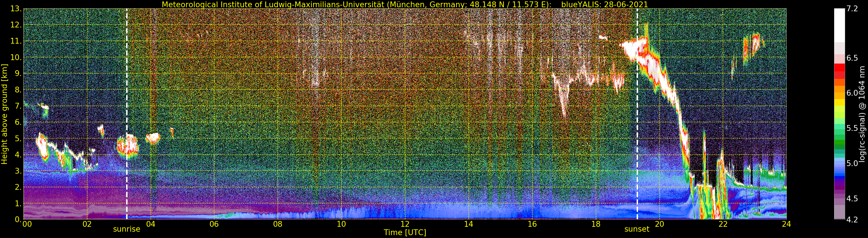Click the time axis tick '22'
868x238 pixels.
(x=723, y=224)
